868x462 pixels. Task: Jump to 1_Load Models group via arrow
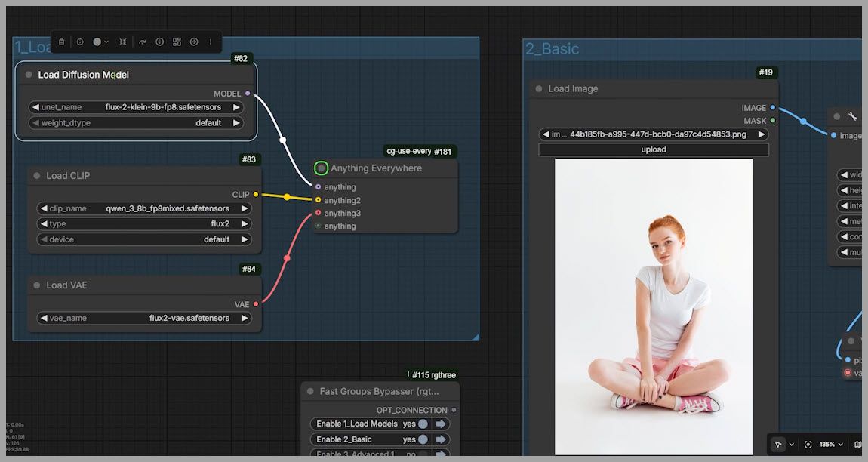442,424
